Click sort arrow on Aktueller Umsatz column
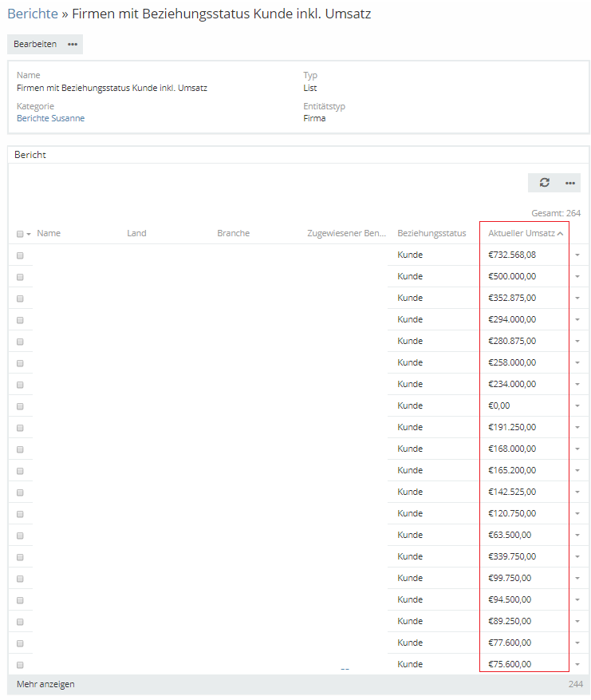Image resolution: width=591 pixels, height=700 pixels. pyautogui.click(x=560, y=234)
